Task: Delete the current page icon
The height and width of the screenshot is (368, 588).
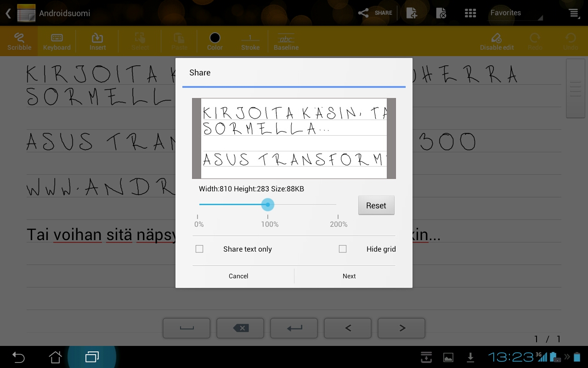Action: point(441,13)
